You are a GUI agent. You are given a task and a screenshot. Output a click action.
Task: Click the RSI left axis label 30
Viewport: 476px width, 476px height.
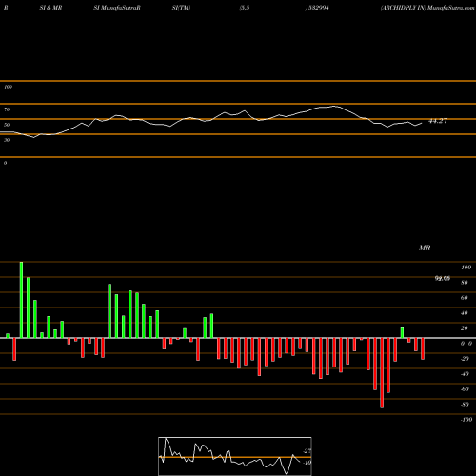7,140
